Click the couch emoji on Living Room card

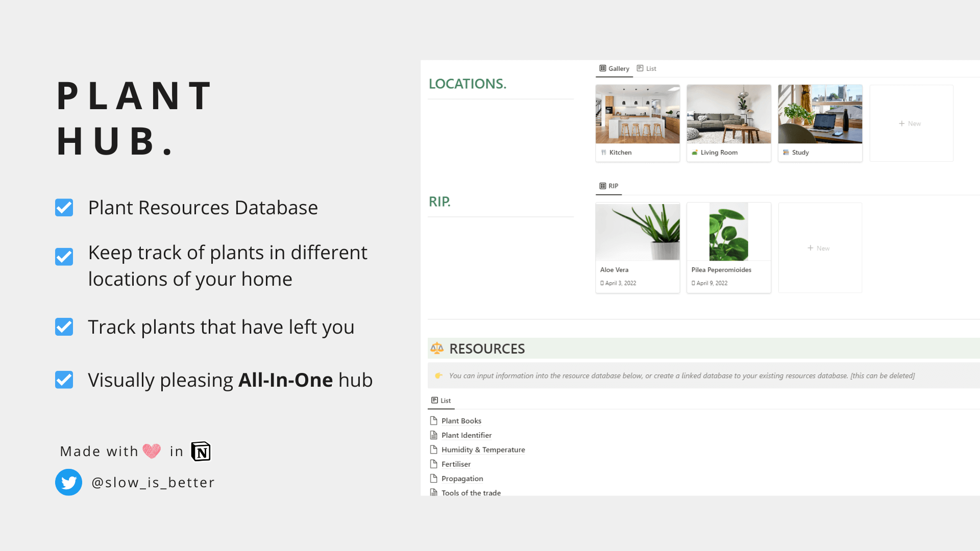click(695, 152)
